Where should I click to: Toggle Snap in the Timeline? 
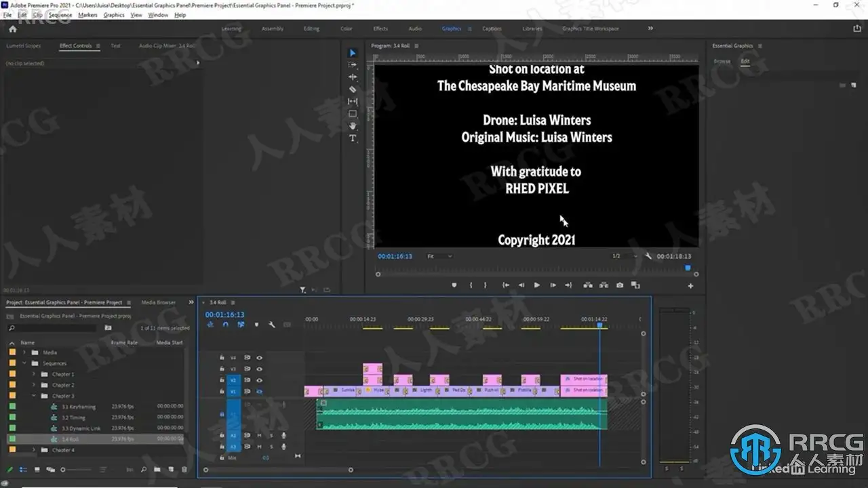coord(226,325)
